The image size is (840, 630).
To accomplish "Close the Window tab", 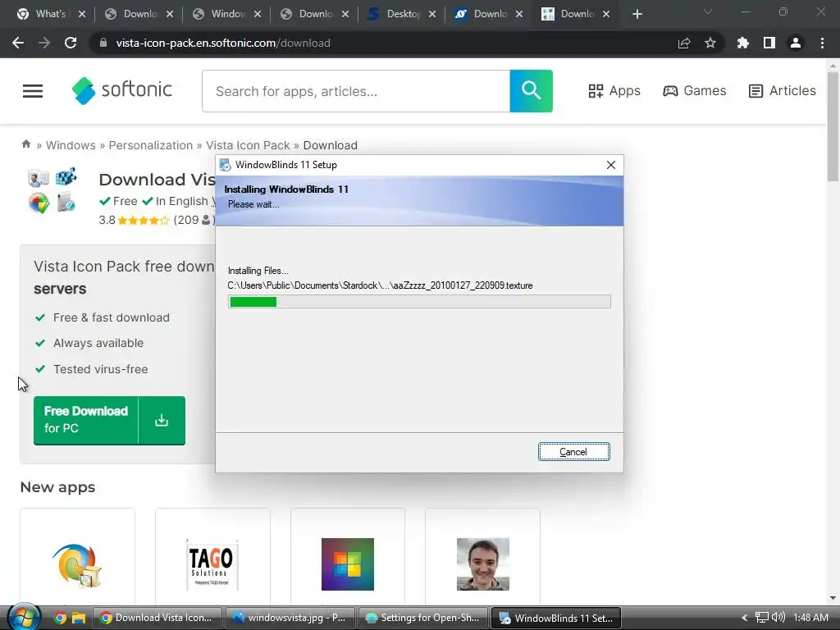I will [x=258, y=14].
